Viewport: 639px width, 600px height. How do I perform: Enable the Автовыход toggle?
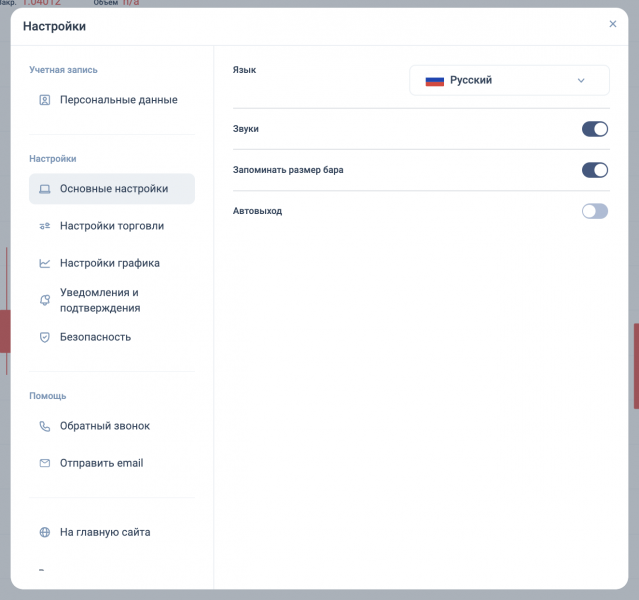pyautogui.click(x=595, y=211)
